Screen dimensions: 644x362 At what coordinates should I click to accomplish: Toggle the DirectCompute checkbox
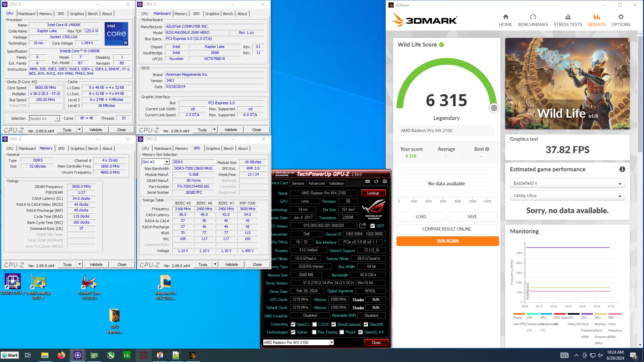point(334,324)
